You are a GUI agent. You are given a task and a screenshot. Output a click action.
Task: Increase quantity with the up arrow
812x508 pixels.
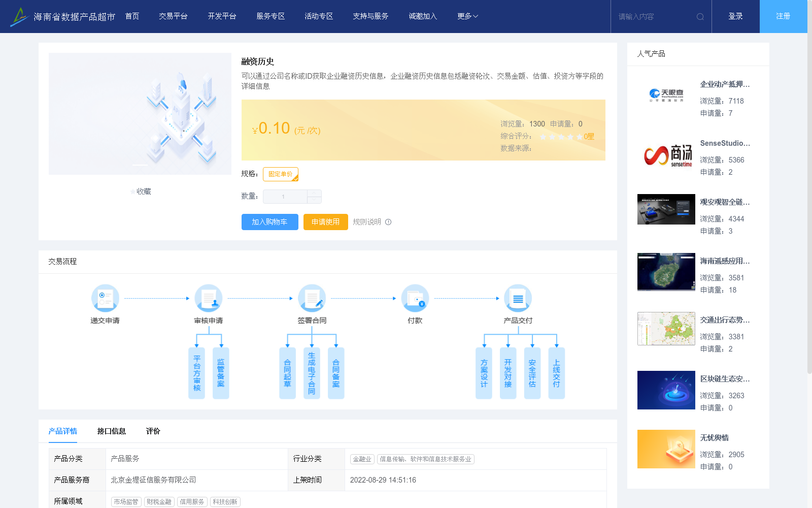[x=315, y=193]
